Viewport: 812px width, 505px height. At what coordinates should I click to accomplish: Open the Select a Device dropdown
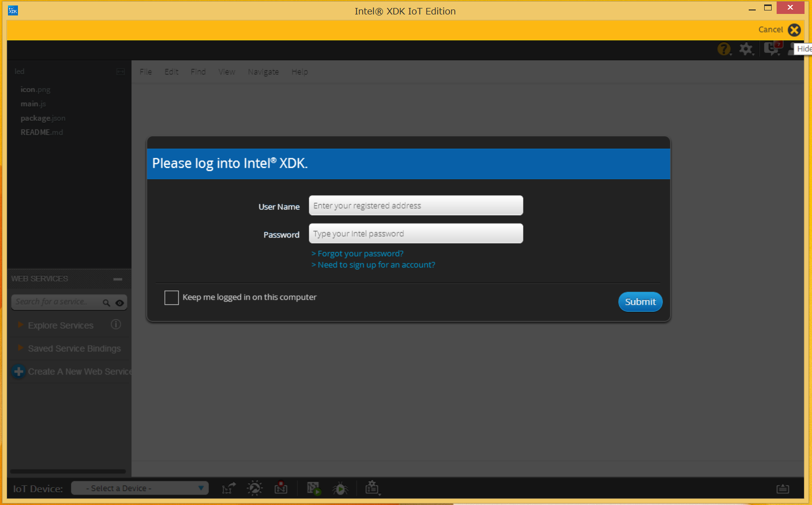pos(140,488)
